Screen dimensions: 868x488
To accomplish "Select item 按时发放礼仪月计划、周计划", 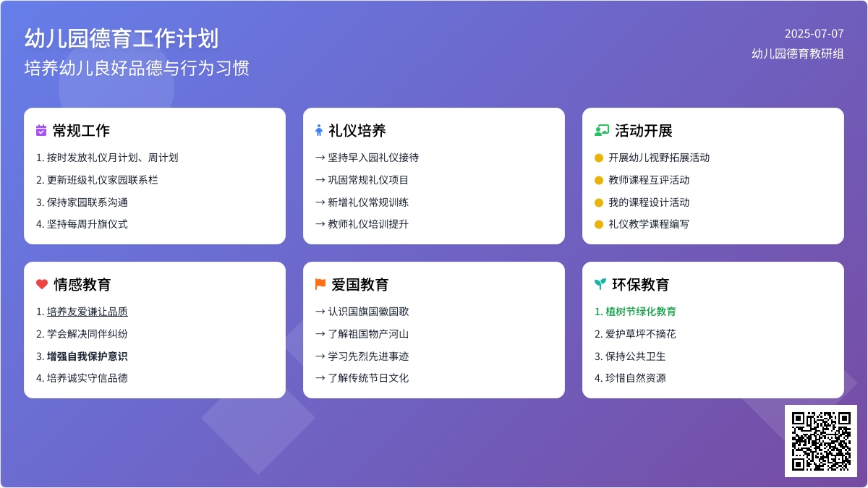I will [107, 158].
